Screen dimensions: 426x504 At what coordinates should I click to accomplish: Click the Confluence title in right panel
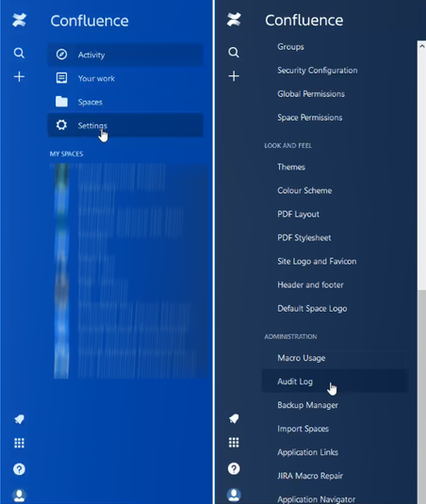[x=303, y=20]
